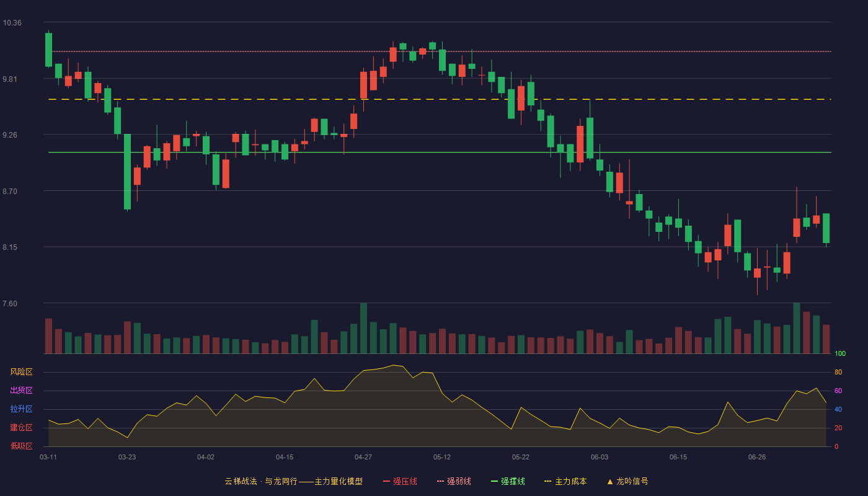Image resolution: width=868 pixels, height=496 pixels.
Task: Click the green line icon beside 强撑线
Action: (494, 481)
